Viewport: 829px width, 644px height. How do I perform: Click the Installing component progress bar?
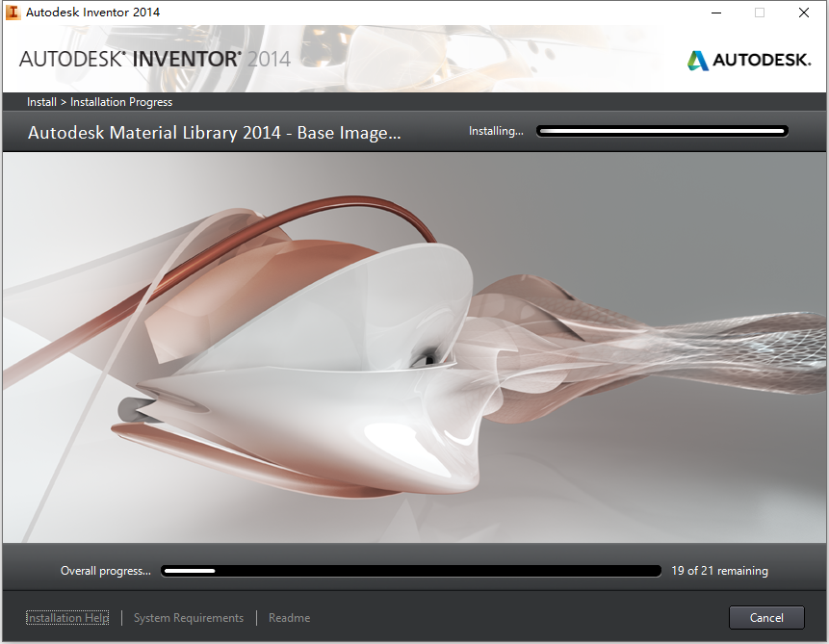(x=661, y=131)
